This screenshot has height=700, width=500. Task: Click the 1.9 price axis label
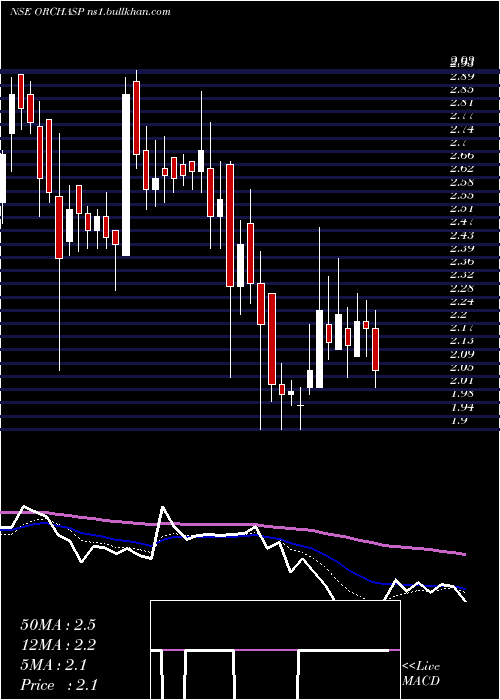tap(458, 420)
